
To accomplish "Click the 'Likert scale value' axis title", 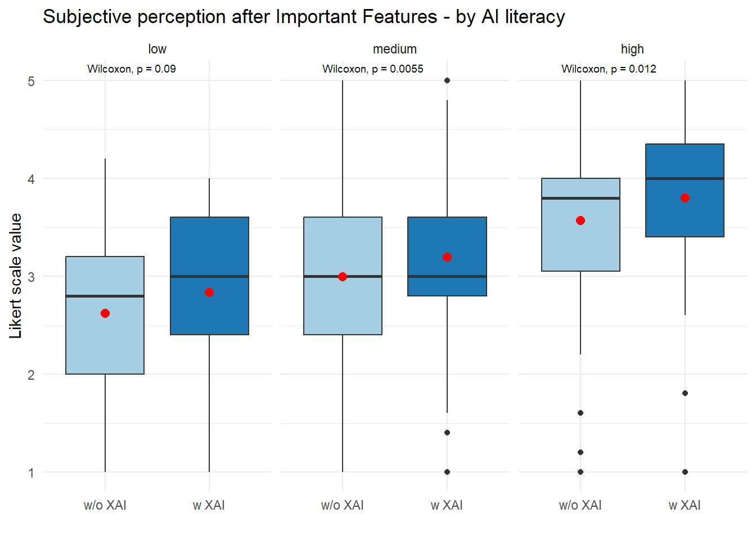I will (x=16, y=276).
